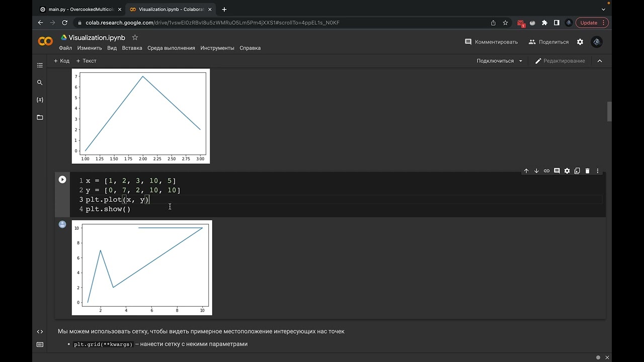Open Colab settings gear in header
The image size is (644, 362).
(x=580, y=42)
